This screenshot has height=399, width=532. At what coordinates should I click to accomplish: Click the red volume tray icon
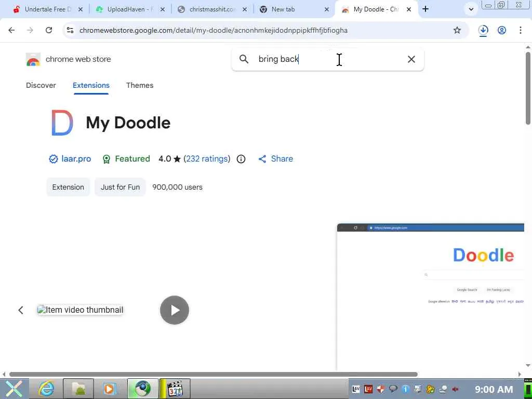455,389
